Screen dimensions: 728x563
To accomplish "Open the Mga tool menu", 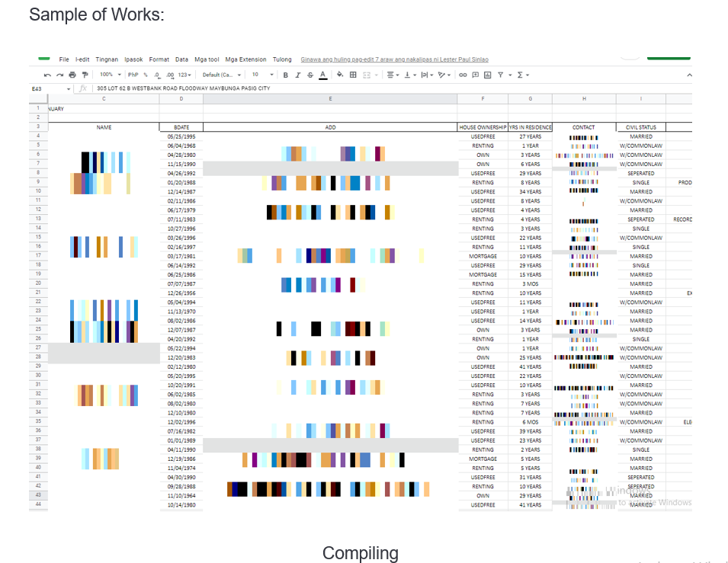I will point(207,59).
